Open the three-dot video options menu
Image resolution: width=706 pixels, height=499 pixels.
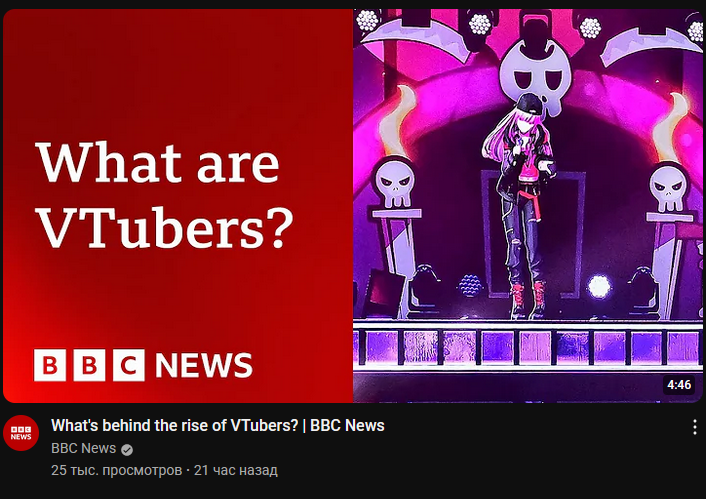coord(695,427)
